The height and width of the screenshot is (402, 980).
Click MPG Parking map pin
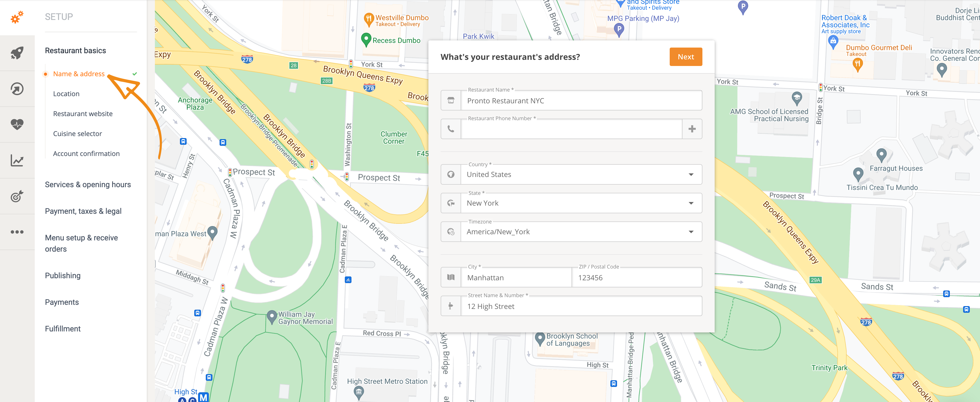coord(619,30)
